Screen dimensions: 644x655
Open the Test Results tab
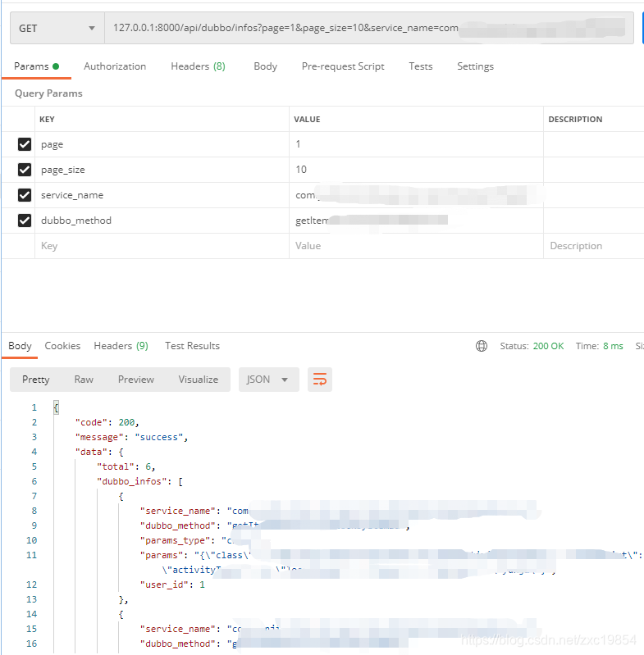pyautogui.click(x=192, y=346)
